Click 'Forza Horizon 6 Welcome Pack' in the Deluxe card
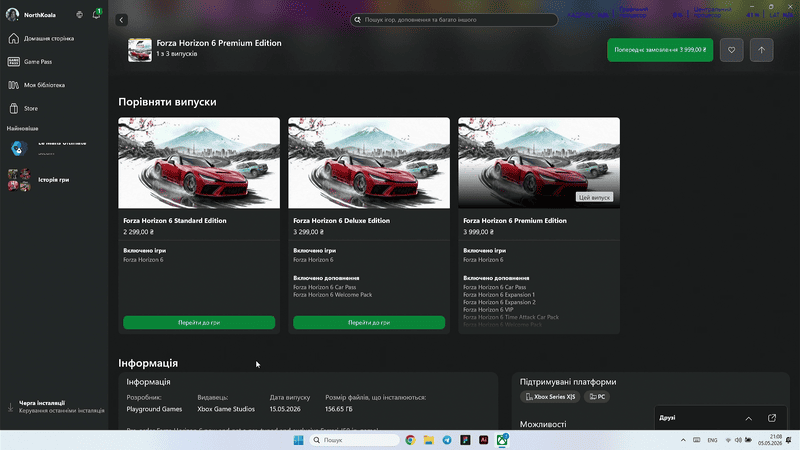 (333, 295)
